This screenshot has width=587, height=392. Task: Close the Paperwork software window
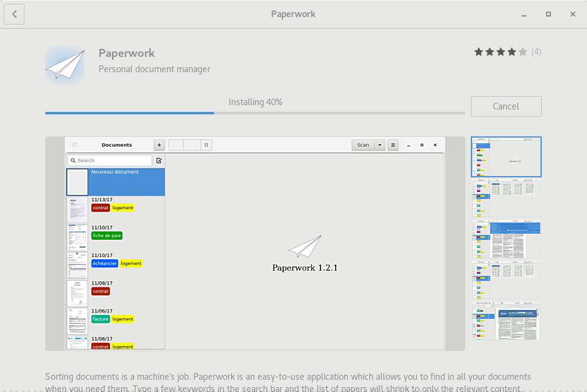click(x=573, y=14)
